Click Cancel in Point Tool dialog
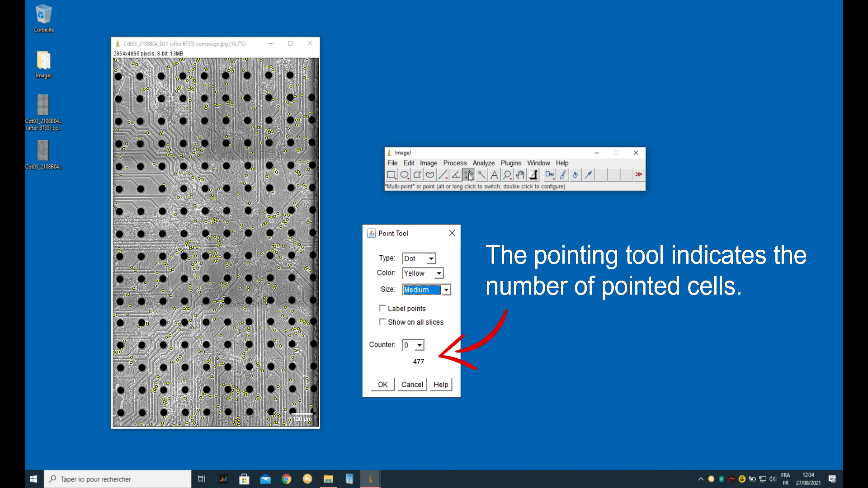 pyautogui.click(x=412, y=385)
